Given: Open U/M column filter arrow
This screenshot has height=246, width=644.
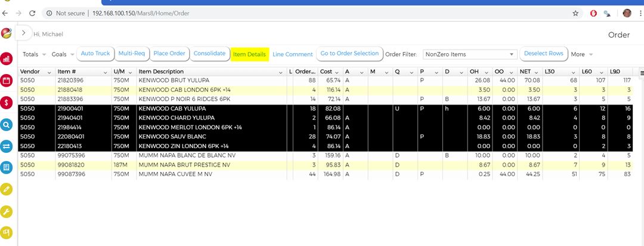Looking at the screenshot, I should pyautogui.click(x=131, y=72).
